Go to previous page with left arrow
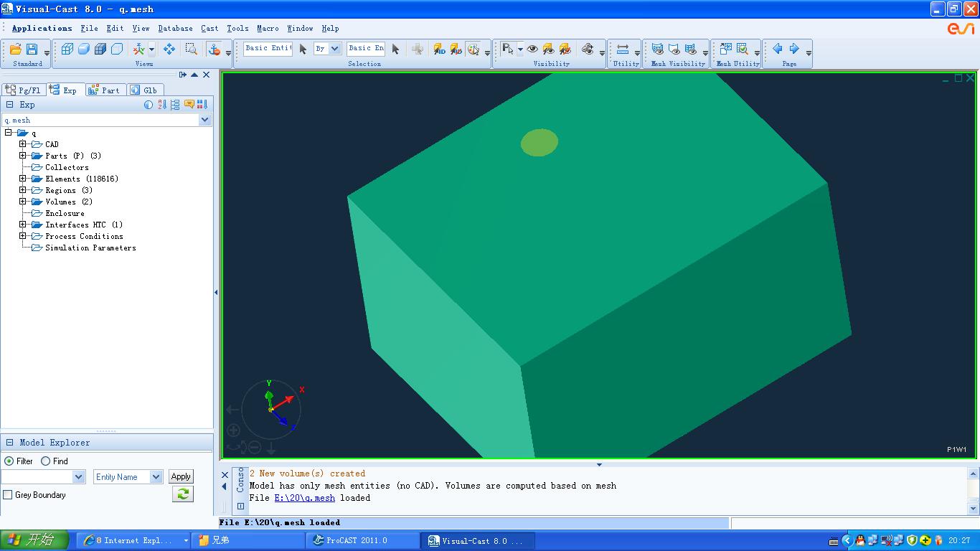980x551 pixels. point(777,49)
